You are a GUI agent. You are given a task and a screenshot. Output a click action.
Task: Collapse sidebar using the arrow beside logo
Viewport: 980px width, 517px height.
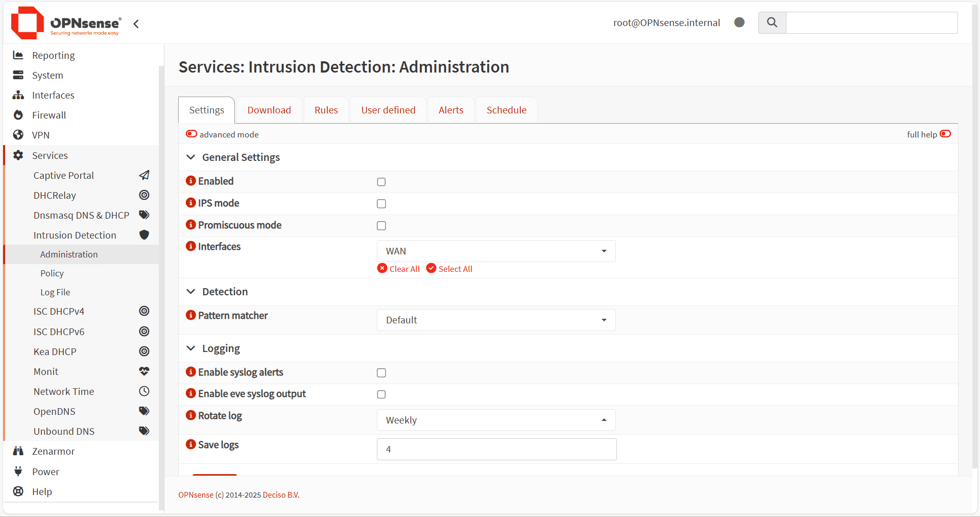pos(136,24)
